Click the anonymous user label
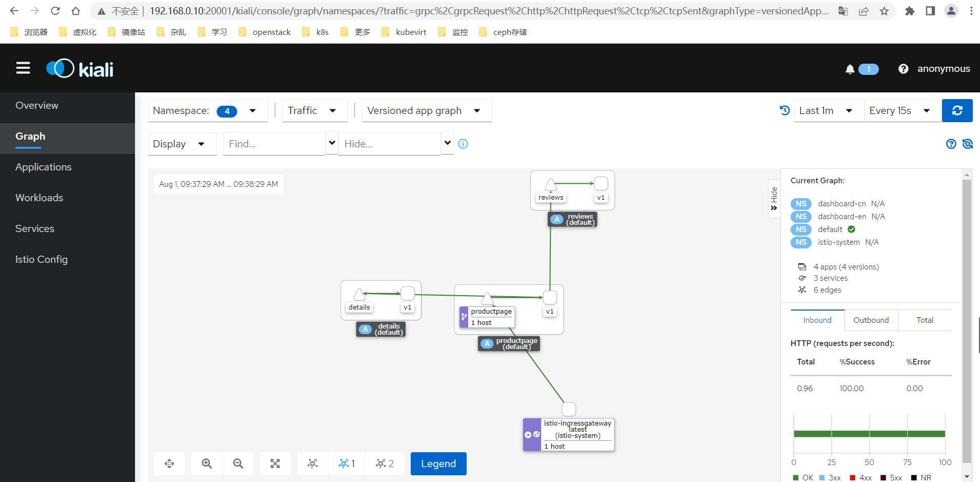The height and width of the screenshot is (482, 980). click(x=944, y=69)
